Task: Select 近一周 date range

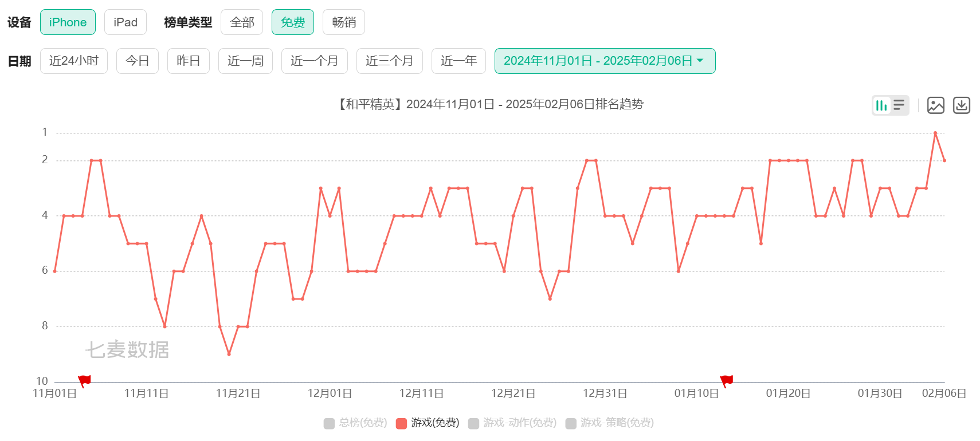Action: tap(245, 61)
